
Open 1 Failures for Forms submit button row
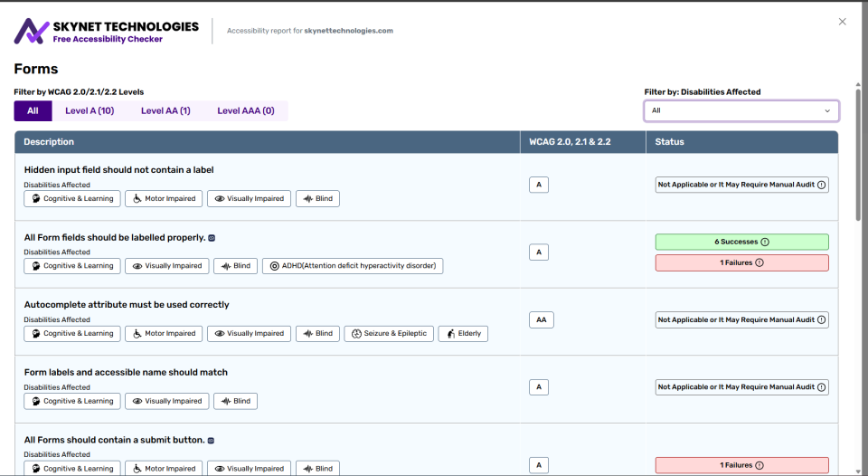pos(741,465)
